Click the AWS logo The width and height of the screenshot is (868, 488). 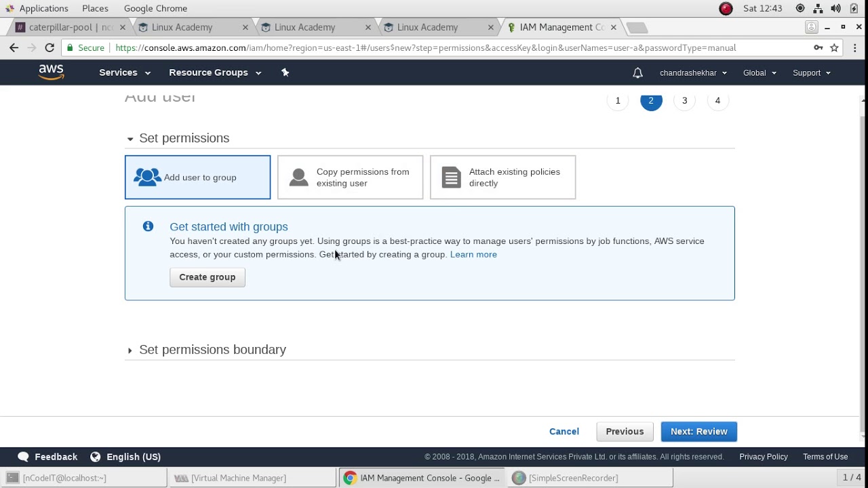pos(52,72)
